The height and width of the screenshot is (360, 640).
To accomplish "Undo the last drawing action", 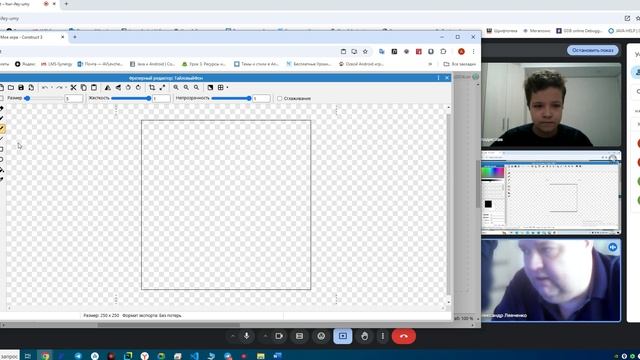I will tap(44, 87).
